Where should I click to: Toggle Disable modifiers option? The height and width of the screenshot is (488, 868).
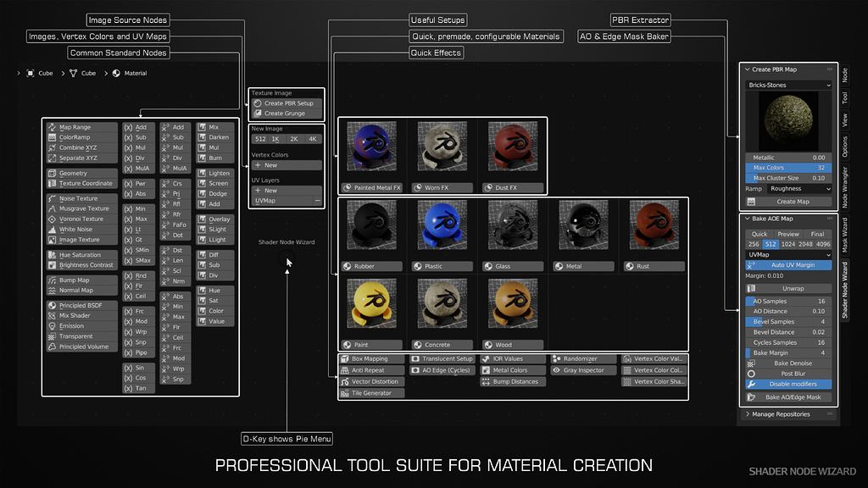[788, 384]
